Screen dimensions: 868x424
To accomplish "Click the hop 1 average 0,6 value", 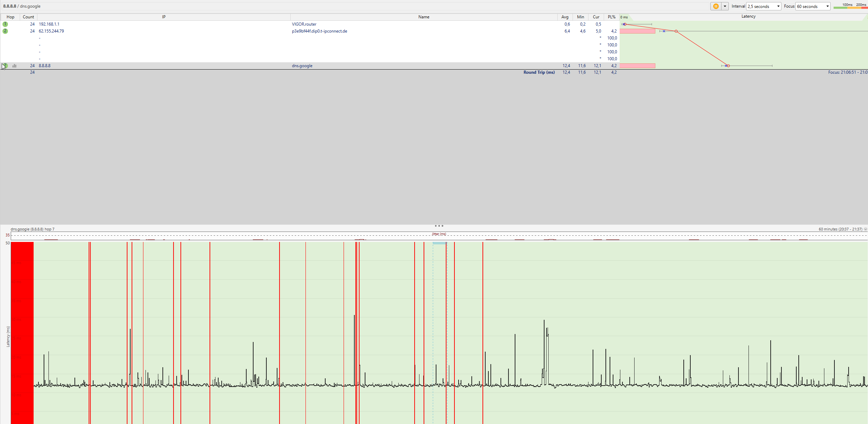I will 567,24.
